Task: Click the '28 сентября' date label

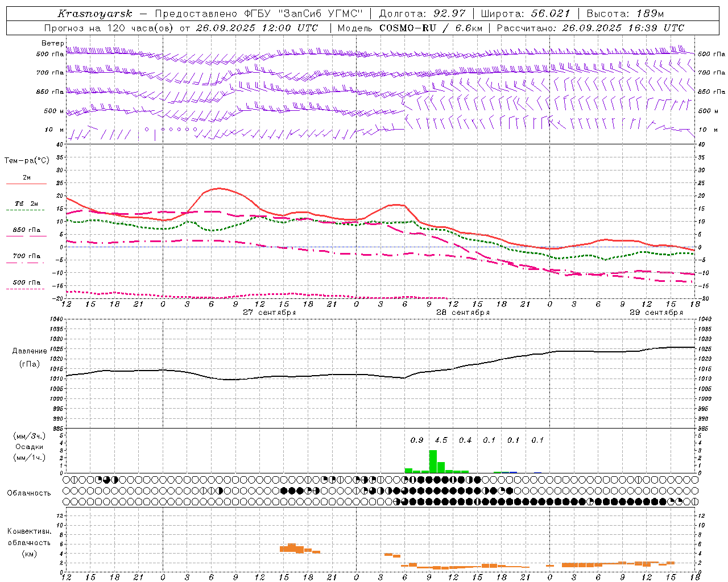Action: [462, 313]
